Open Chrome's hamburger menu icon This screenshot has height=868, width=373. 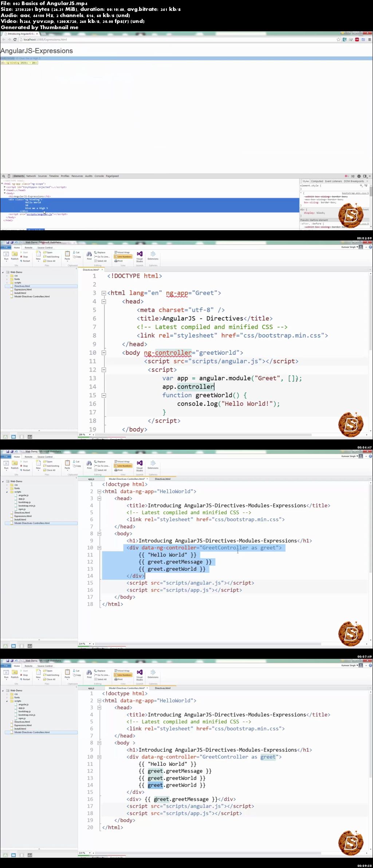pyautogui.click(x=369, y=39)
